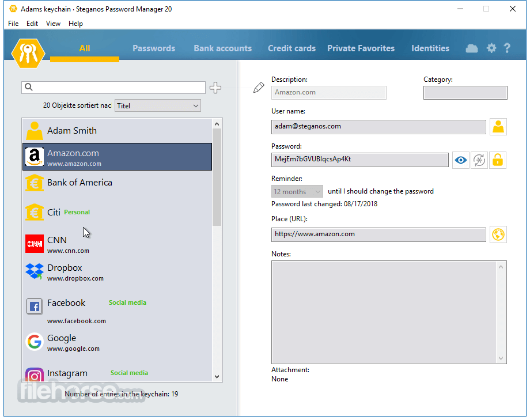Viewport: 530px width, 420px height.
Task: Switch to the Credit cards tab
Action: point(291,48)
